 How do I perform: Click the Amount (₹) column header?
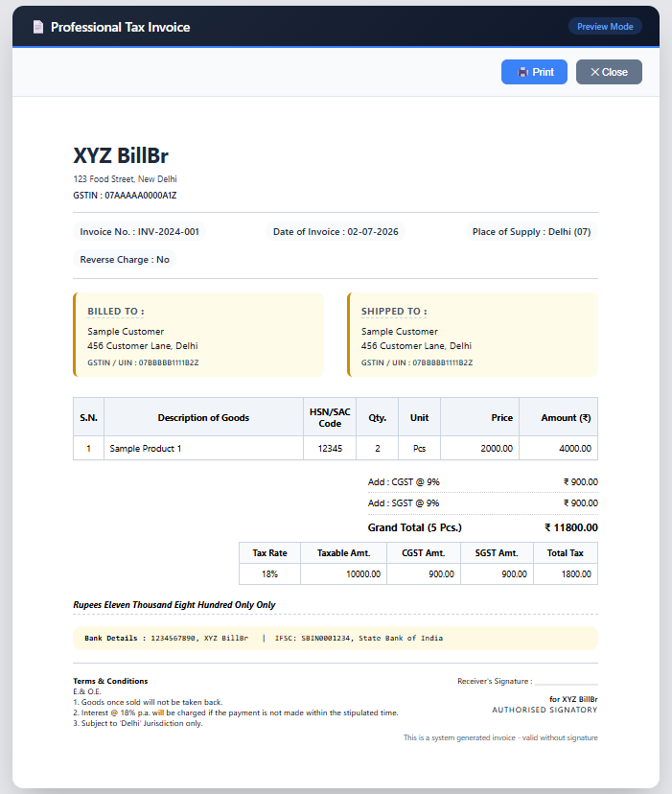click(559, 418)
